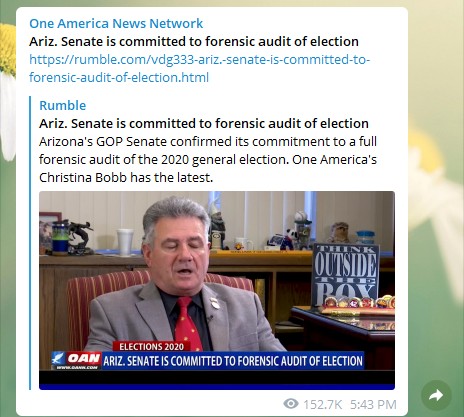Open the One America News Network channel name
Image resolution: width=464 pixels, height=417 pixels.
click(x=116, y=23)
